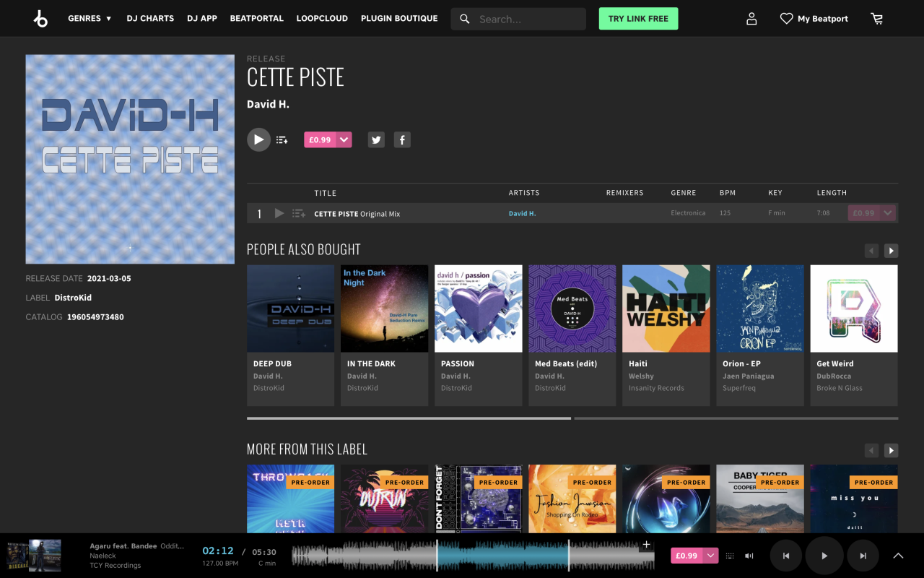Share the release on Facebook
The image size is (924, 578).
402,140
